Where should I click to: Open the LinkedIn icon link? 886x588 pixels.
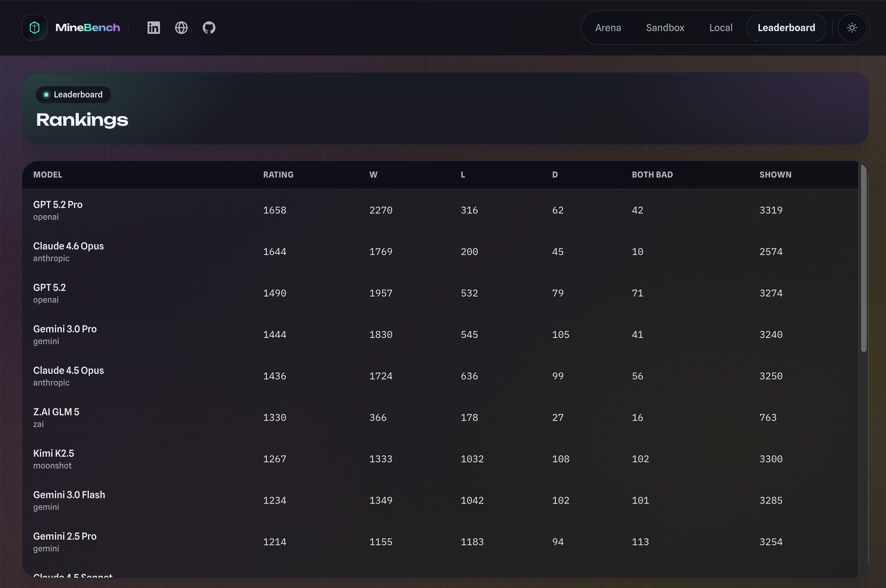point(154,28)
